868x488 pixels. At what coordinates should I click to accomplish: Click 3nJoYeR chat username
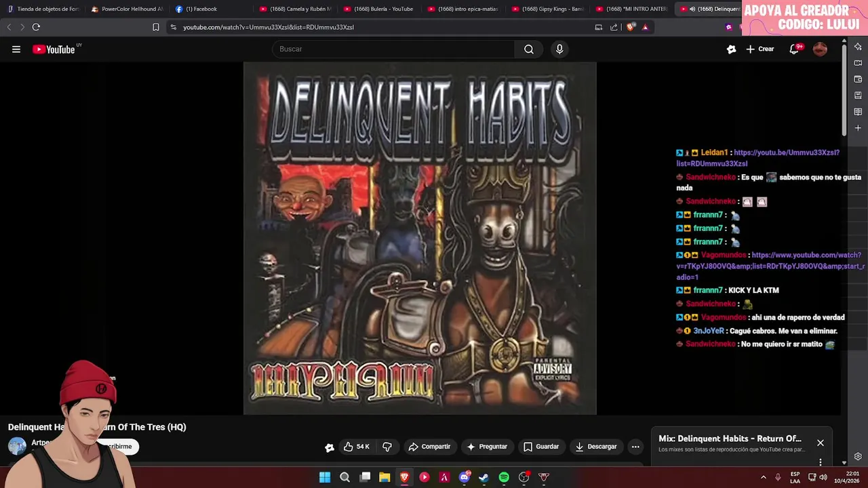click(709, 331)
